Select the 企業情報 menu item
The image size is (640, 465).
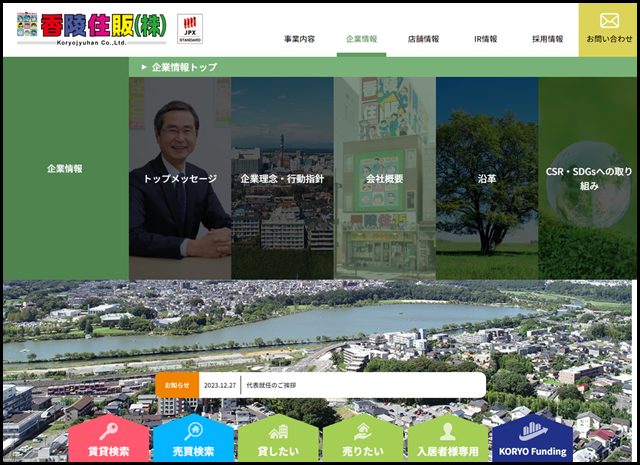pyautogui.click(x=361, y=39)
